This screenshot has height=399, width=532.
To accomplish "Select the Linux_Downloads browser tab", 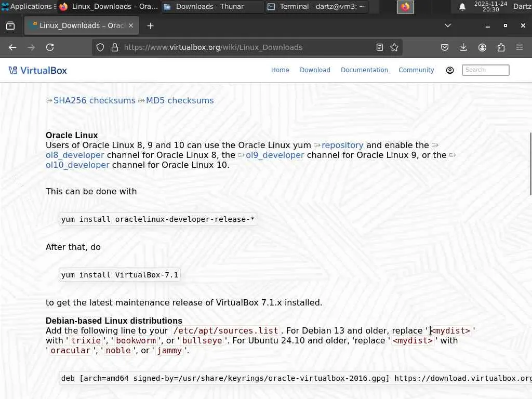I will [x=82, y=25].
